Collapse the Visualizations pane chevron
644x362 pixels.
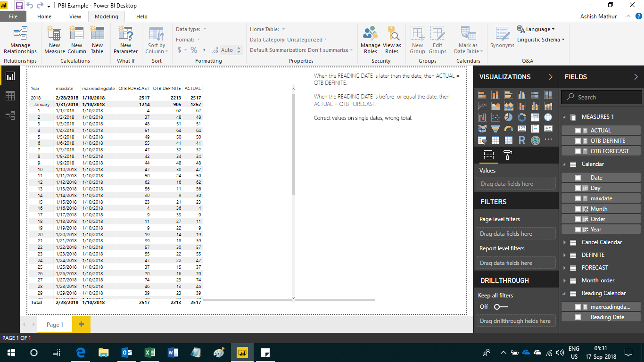pos(550,77)
